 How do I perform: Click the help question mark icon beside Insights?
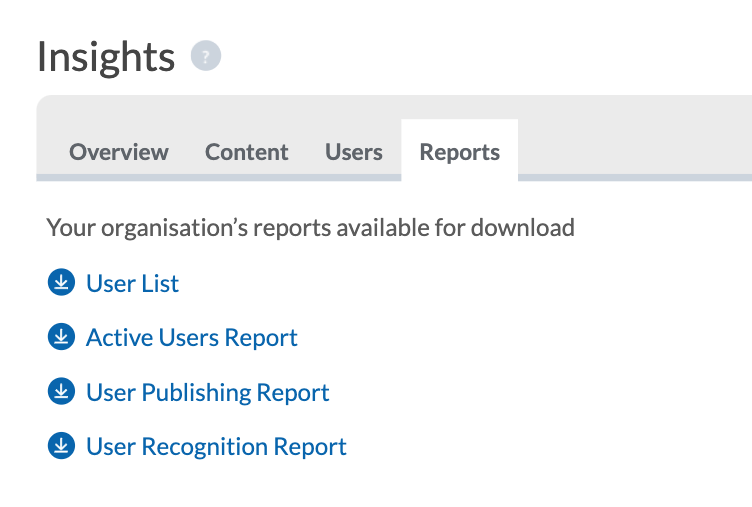point(206,56)
